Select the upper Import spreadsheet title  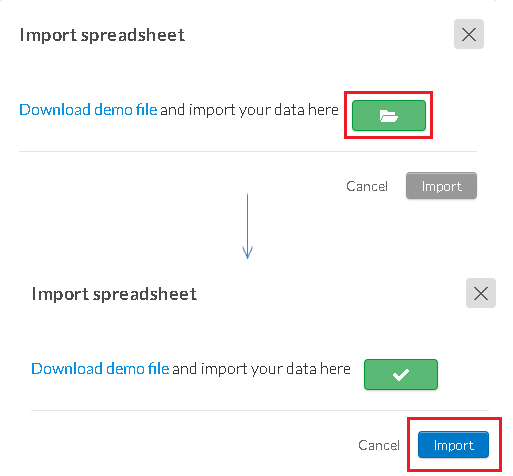(x=102, y=35)
